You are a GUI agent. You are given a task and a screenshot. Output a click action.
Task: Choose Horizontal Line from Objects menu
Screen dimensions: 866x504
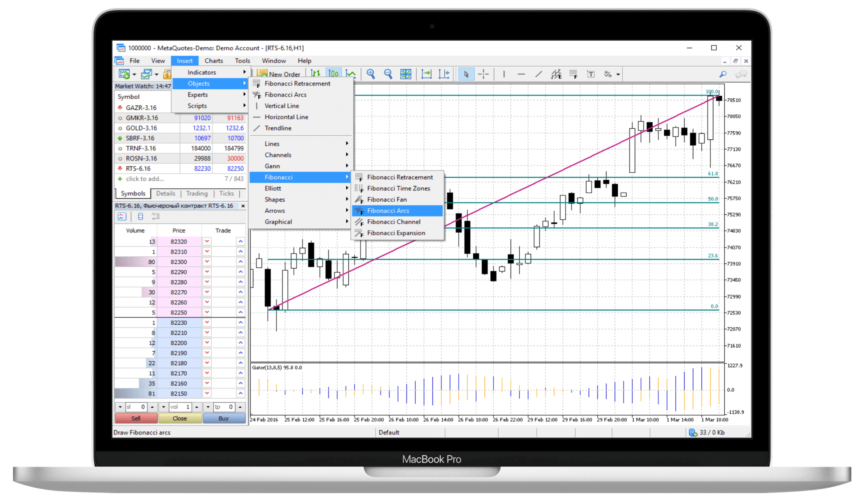click(x=301, y=117)
